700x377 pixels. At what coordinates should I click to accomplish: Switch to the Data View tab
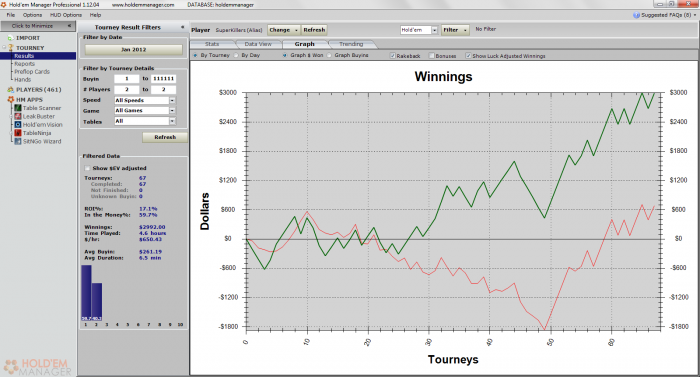(258, 44)
